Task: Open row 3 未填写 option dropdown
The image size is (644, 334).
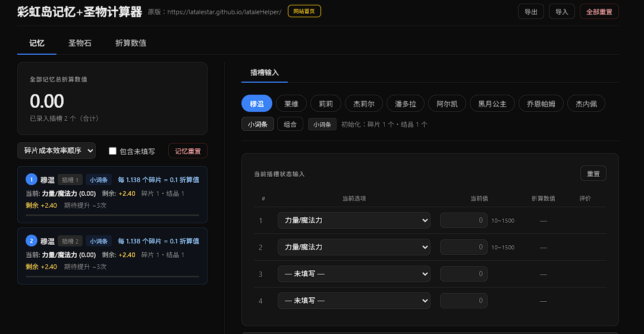Action: [354, 274]
